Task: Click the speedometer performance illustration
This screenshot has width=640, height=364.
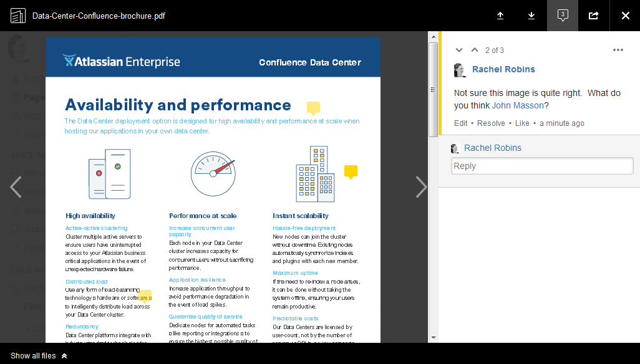Action: tap(213, 174)
